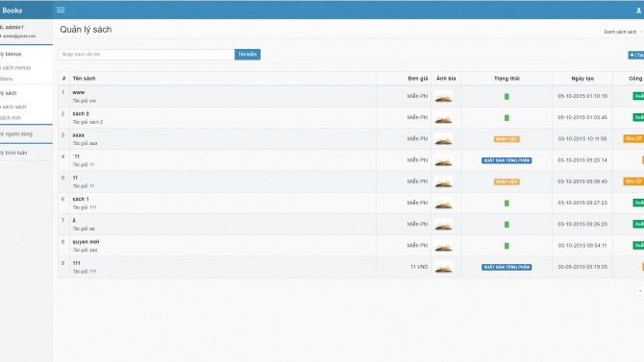The width and height of the screenshot is (644, 362).
Task: Select the book title 111 in row 9
Action: [76, 263]
